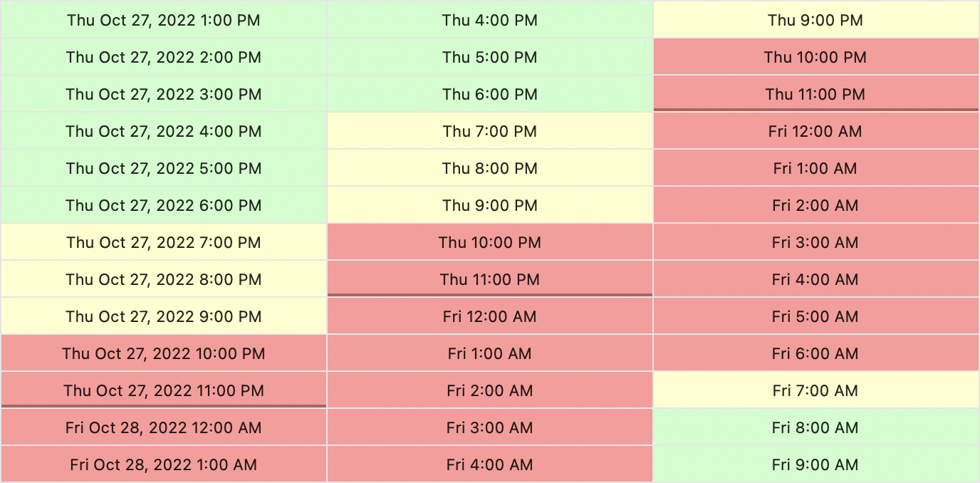Select the Thu 6:00 PM green cell

[489, 94]
